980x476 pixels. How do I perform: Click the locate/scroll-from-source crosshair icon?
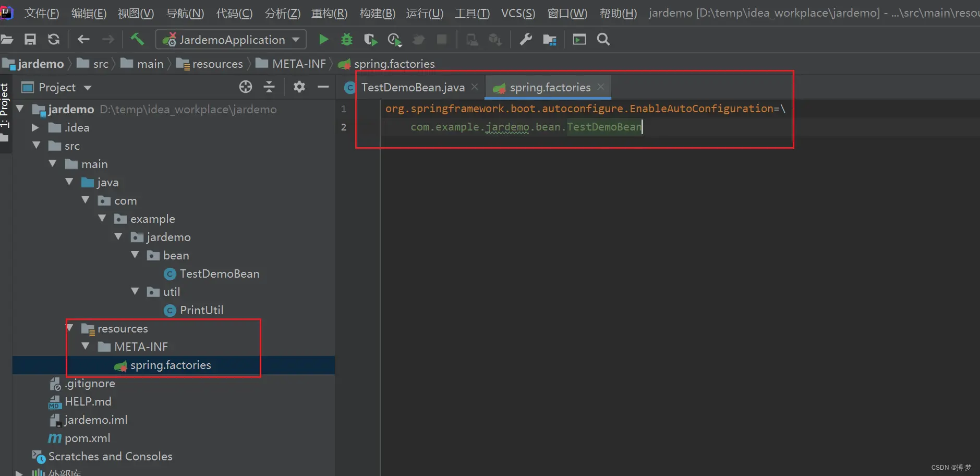246,87
